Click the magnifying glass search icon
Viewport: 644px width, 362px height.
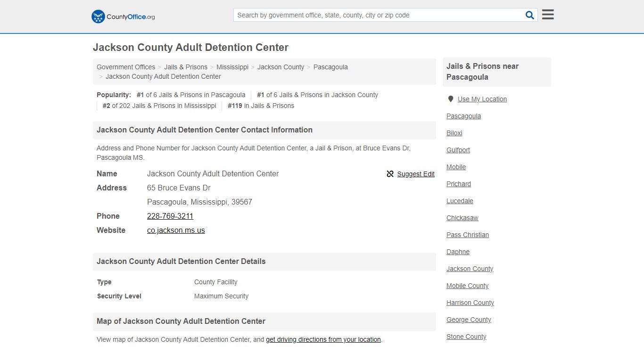(x=530, y=15)
